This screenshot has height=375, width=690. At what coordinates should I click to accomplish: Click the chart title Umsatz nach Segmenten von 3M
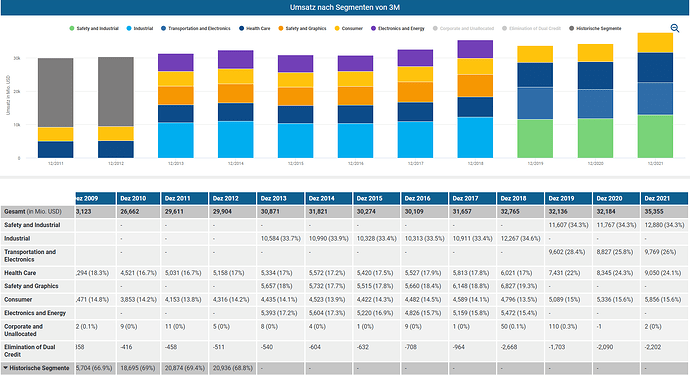point(345,7)
